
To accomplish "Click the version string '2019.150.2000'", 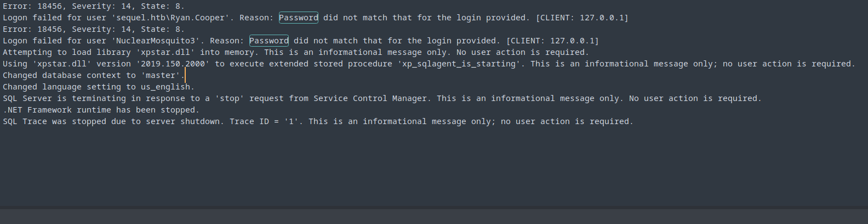I will click(x=173, y=64).
